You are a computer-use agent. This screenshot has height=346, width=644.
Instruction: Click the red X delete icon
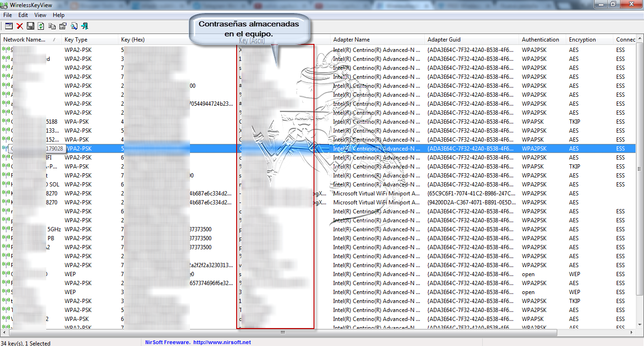point(20,26)
